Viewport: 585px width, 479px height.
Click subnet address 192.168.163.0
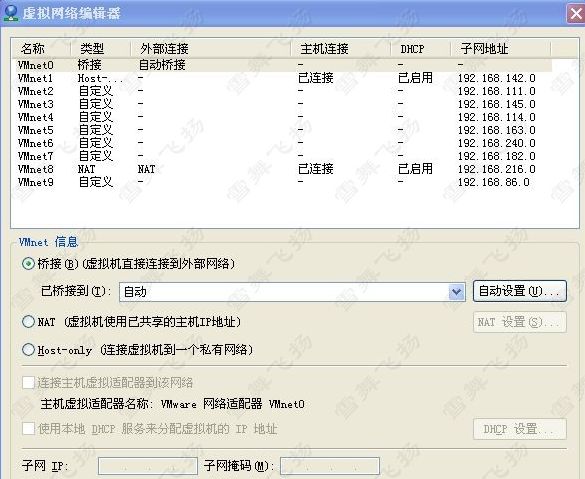click(497, 130)
